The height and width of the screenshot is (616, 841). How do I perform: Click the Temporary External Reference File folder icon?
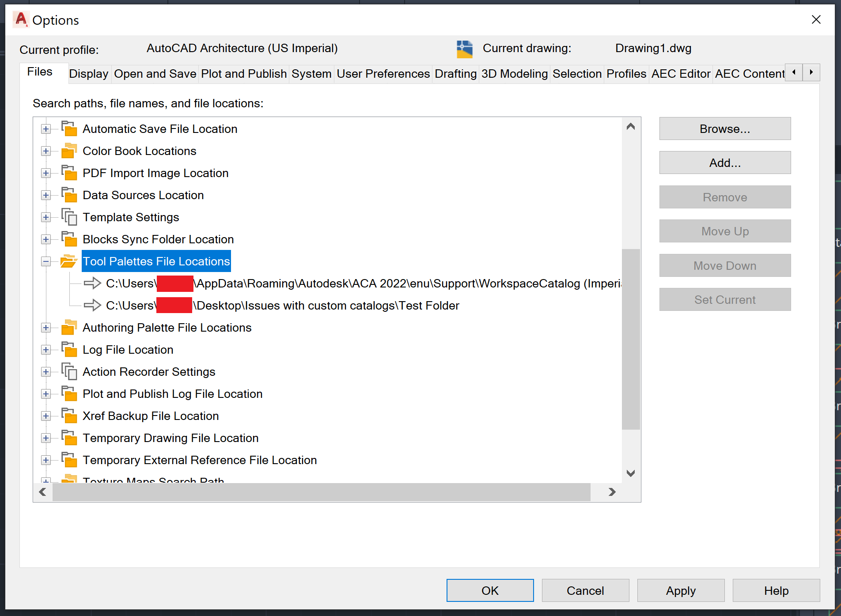coord(69,460)
